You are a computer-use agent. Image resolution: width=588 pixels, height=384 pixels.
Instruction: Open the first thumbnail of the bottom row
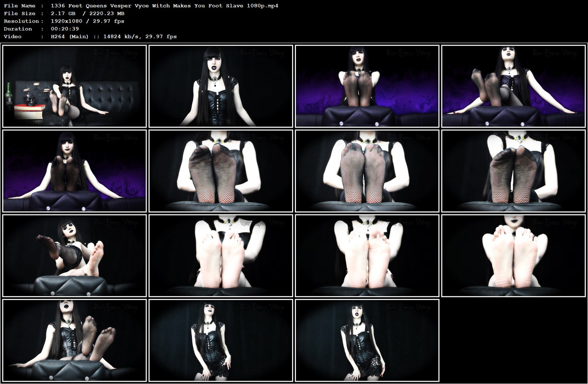coord(74,340)
